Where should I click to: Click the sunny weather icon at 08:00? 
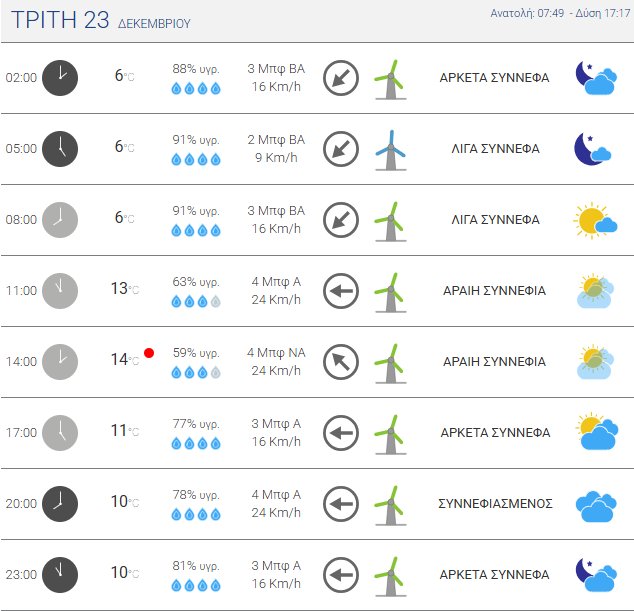[594, 220]
